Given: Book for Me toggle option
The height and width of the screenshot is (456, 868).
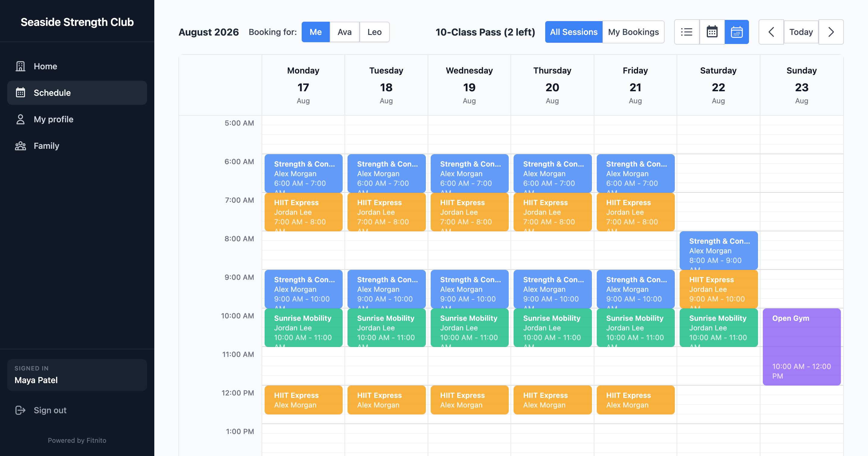Looking at the screenshot, I should [316, 32].
